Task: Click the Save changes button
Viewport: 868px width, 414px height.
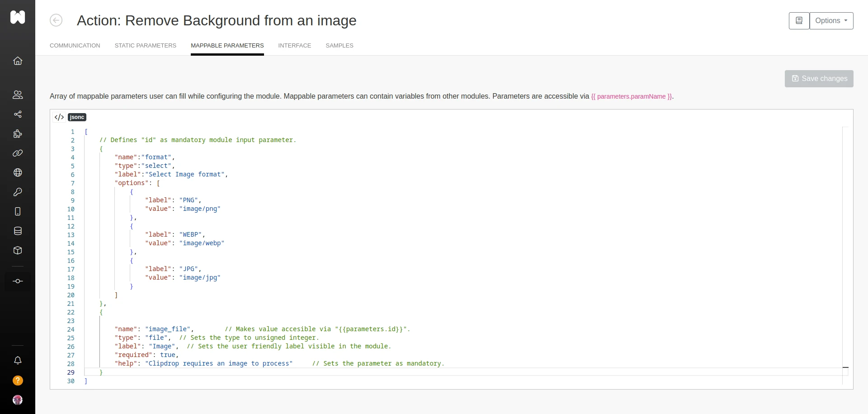Action: click(x=819, y=79)
